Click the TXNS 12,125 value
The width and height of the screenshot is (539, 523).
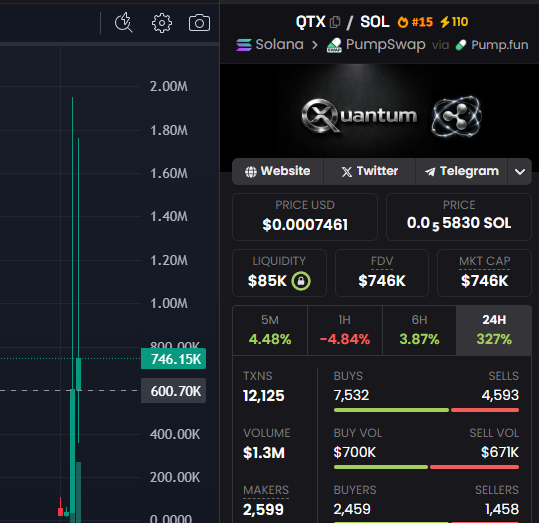(264, 396)
